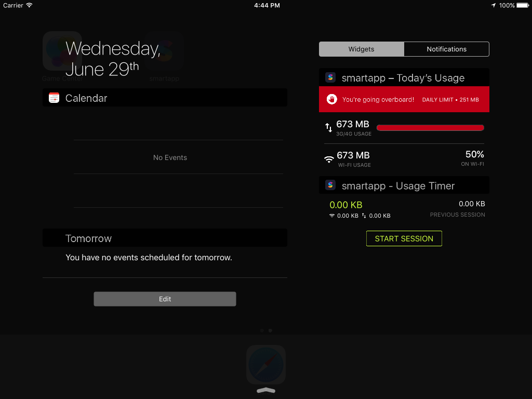Tap START SESSION button

[x=404, y=238]
